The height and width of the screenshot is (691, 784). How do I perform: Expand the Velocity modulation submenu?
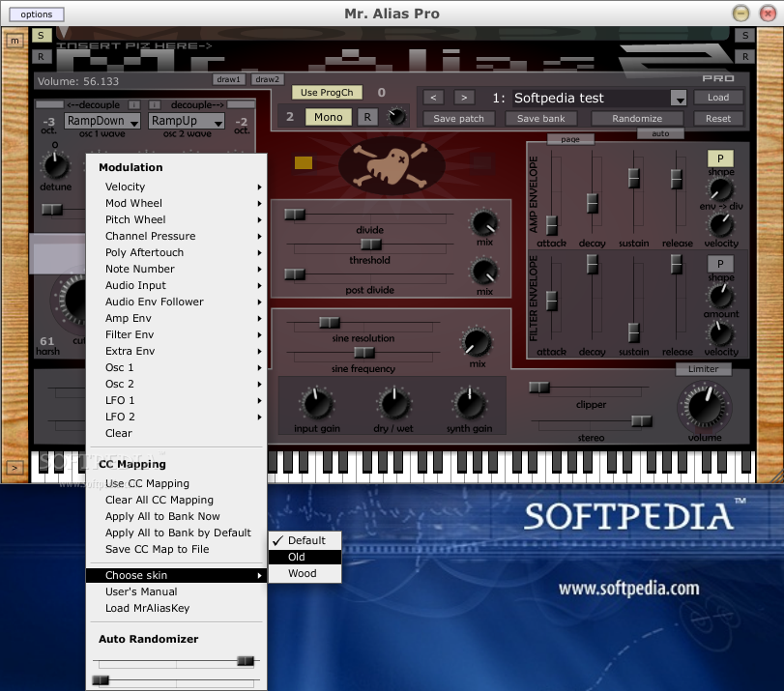click(177, 187)
